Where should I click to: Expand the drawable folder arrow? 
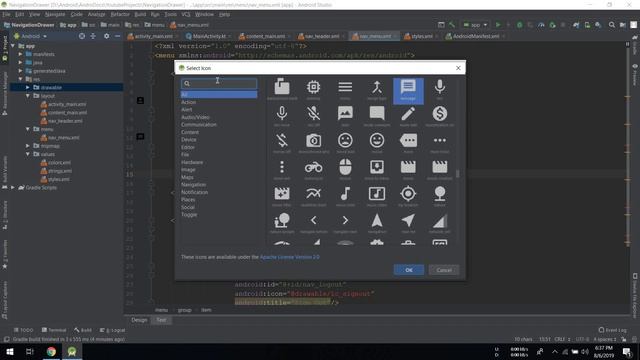pyautogui.click(x=28, y=87)
